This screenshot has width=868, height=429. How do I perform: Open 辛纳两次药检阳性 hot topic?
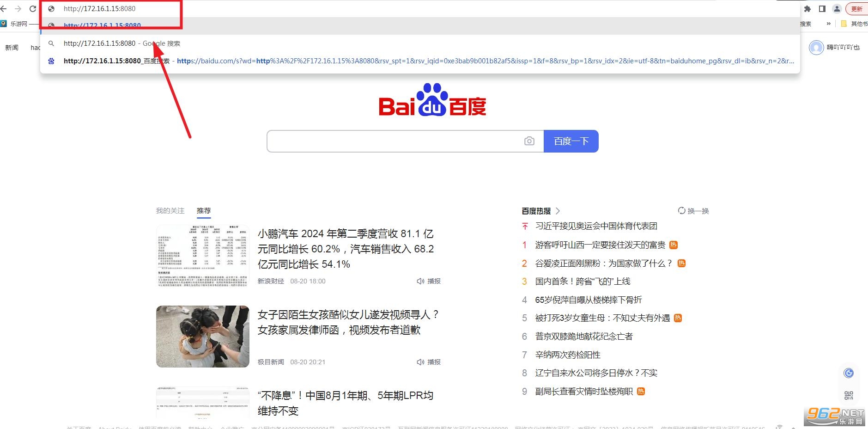568,355
